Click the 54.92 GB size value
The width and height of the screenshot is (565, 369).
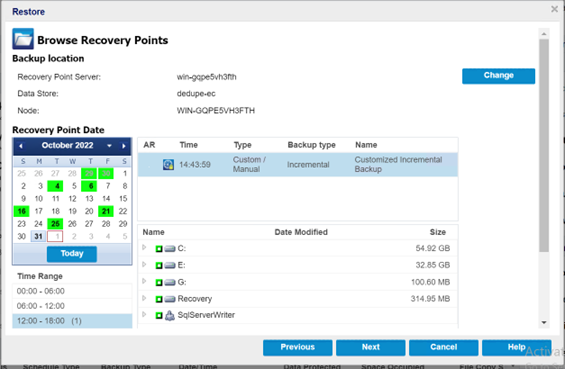432,249
